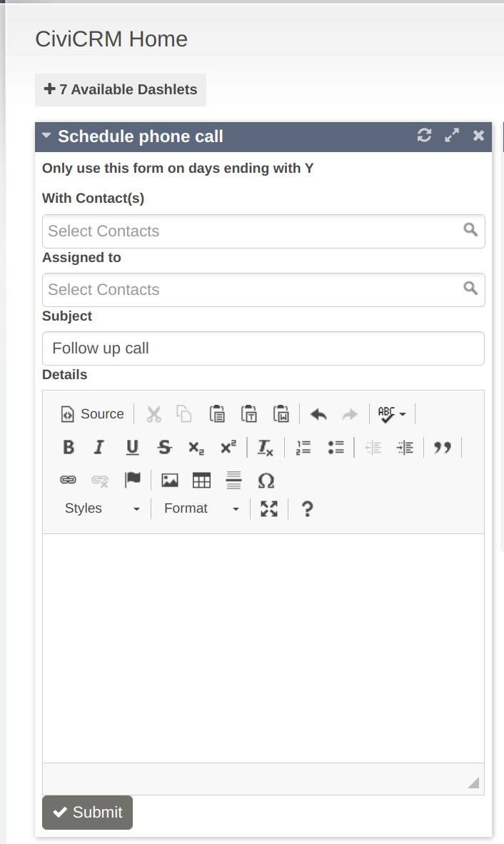Viewport: 504px width, 844px height.
Task: Apply Italic formatting in editor
Action: 99,448
